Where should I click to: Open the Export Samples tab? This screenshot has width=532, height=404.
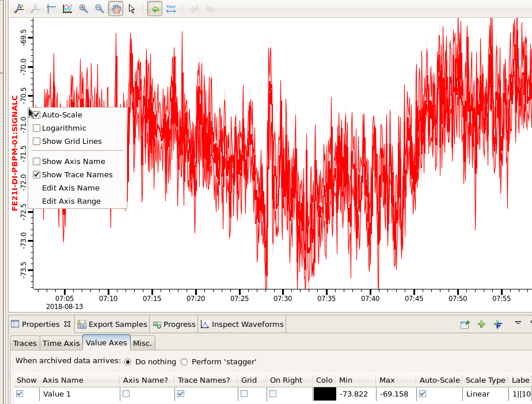tap(113, 324)
